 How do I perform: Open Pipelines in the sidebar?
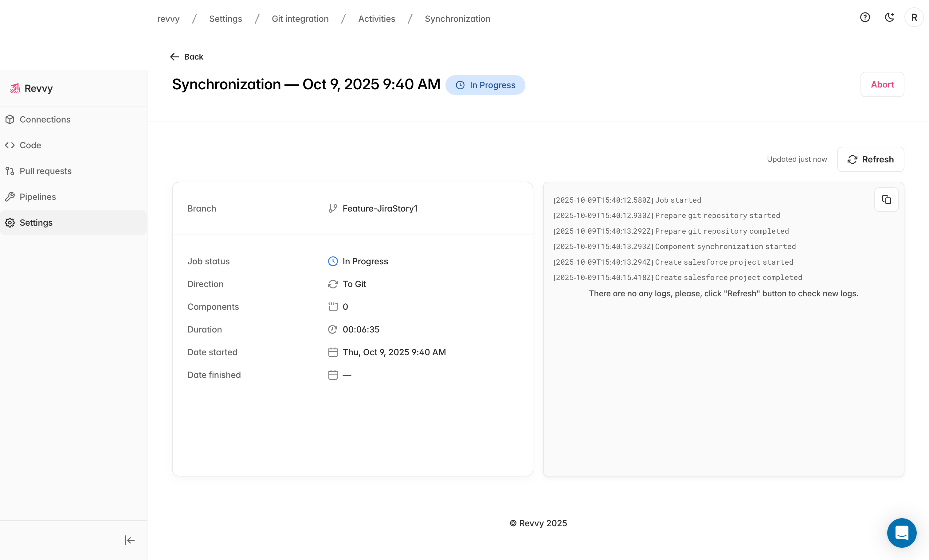coord(38,197)
